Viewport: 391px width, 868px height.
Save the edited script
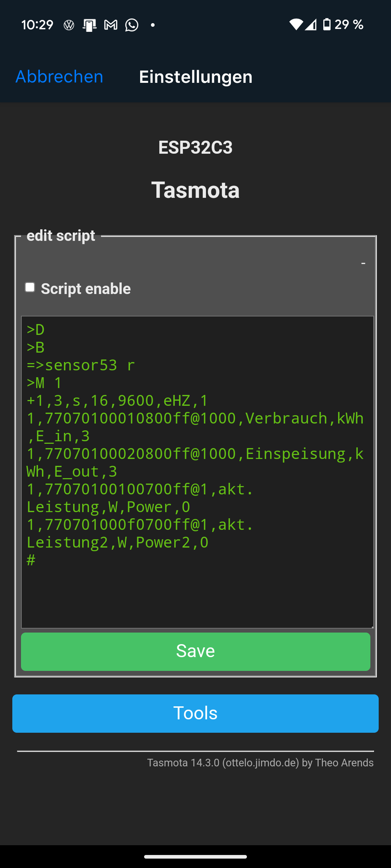(195, 651)
